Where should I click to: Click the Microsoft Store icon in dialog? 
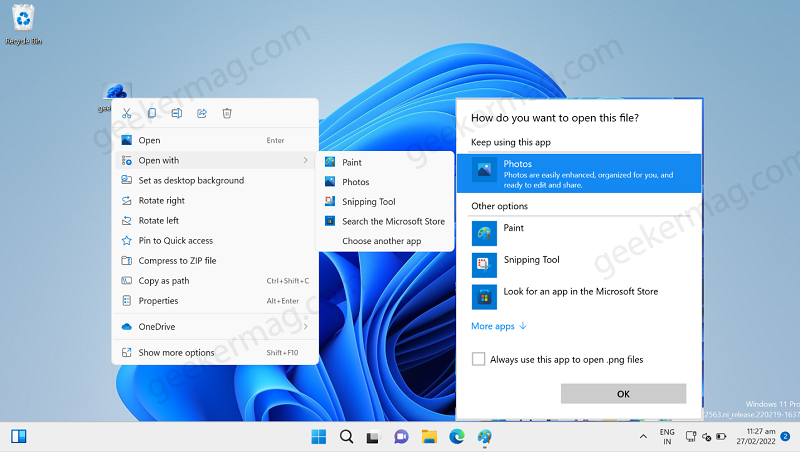point(484,297)
